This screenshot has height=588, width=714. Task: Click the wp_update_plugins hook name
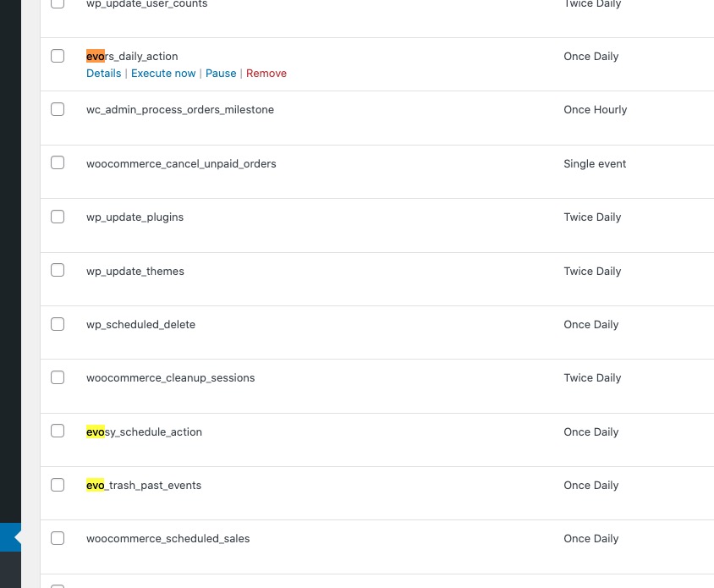[135, 217]
